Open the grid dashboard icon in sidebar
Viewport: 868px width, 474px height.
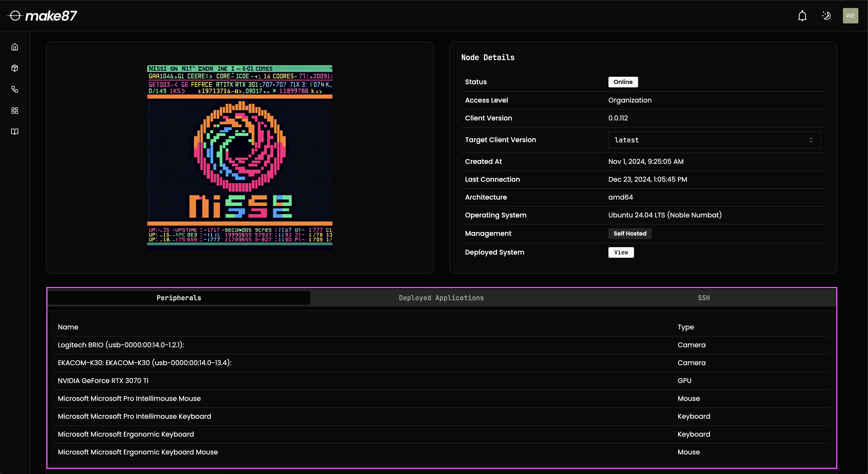tap(14, 111)
